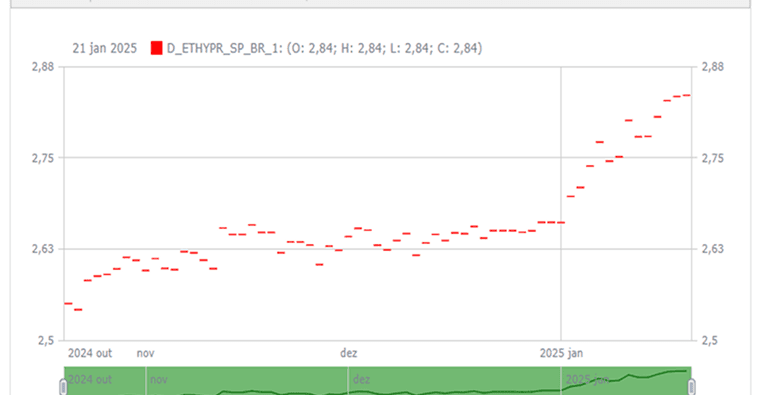Click the red D_ETHYPR_SP_BR_1 legend swatch
Screen dimensions: 760x395
[x=157, y=48]
